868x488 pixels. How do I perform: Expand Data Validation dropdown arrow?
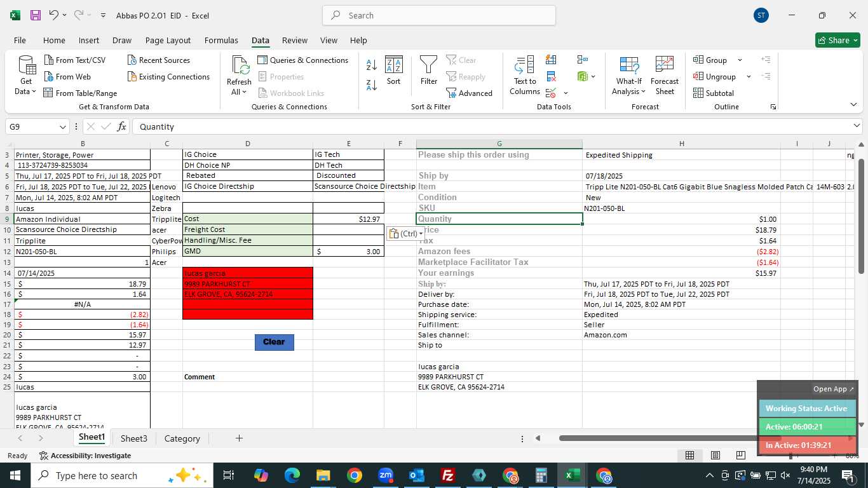(x=566, y=93)
